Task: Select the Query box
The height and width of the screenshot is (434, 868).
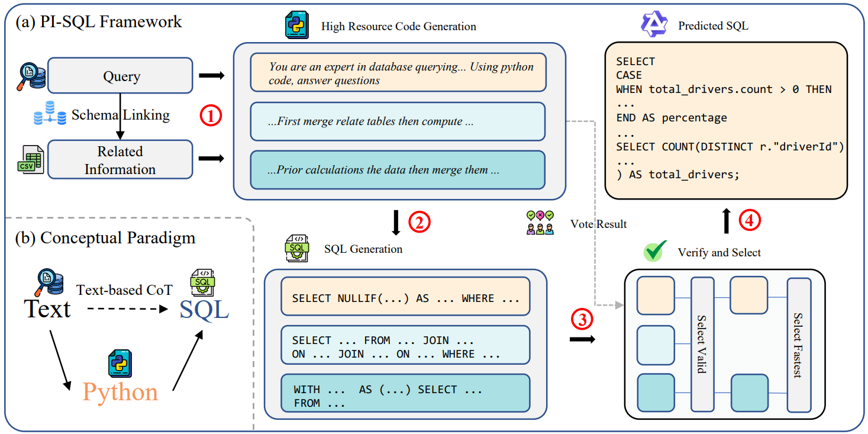Action: coord(120,76)
